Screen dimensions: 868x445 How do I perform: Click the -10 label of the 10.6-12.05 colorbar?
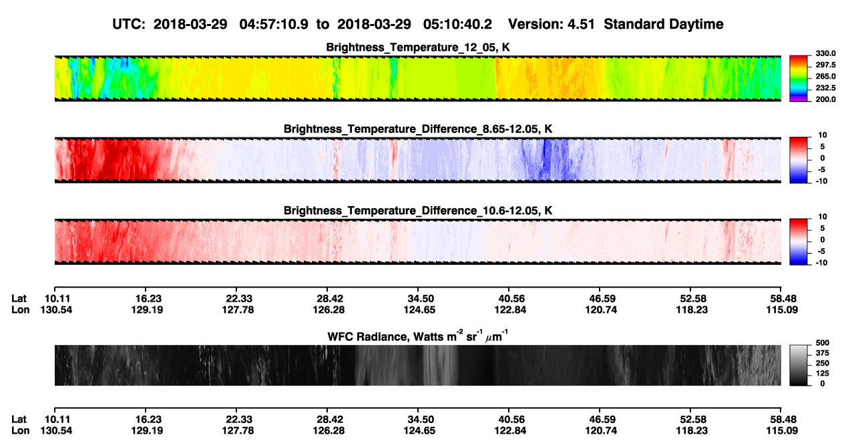[x=822, y=263]
